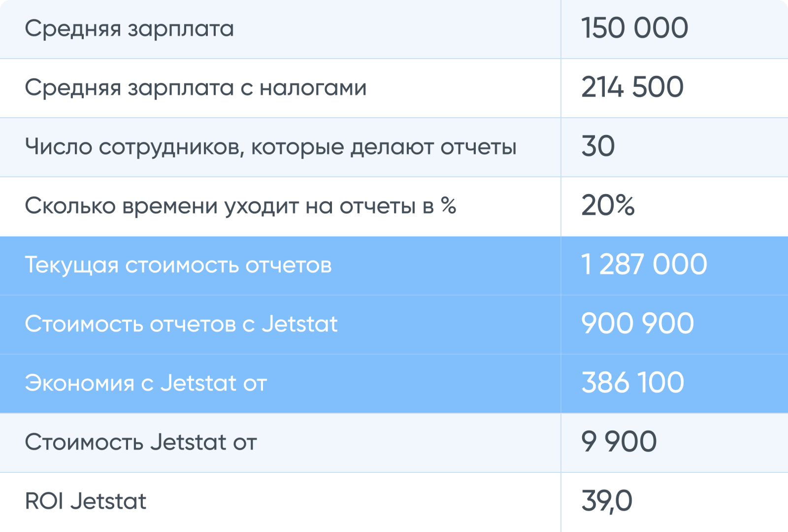Select the 214 500 value cell

click(632, 87)
